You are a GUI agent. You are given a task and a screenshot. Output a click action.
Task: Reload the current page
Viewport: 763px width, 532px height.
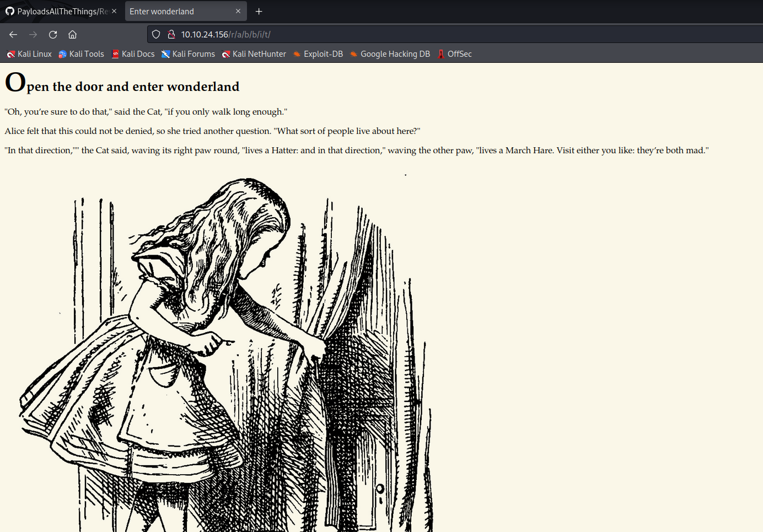(x=53, y=34)
